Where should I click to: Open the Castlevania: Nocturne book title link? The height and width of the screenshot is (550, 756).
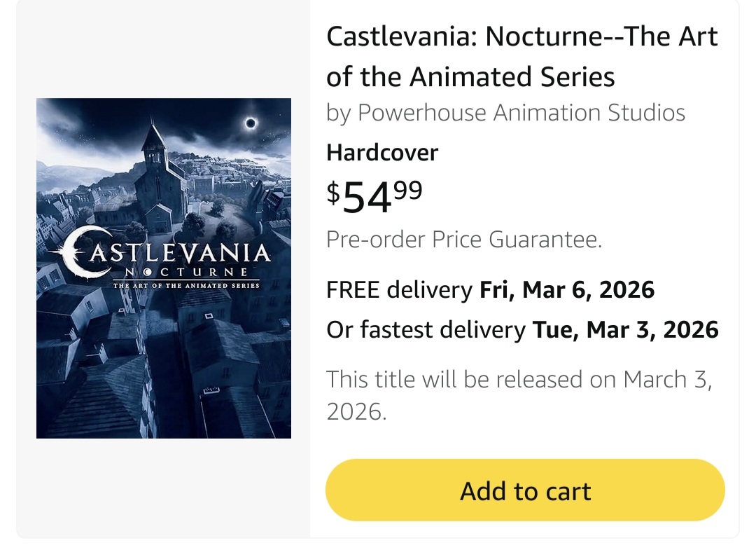521,37
